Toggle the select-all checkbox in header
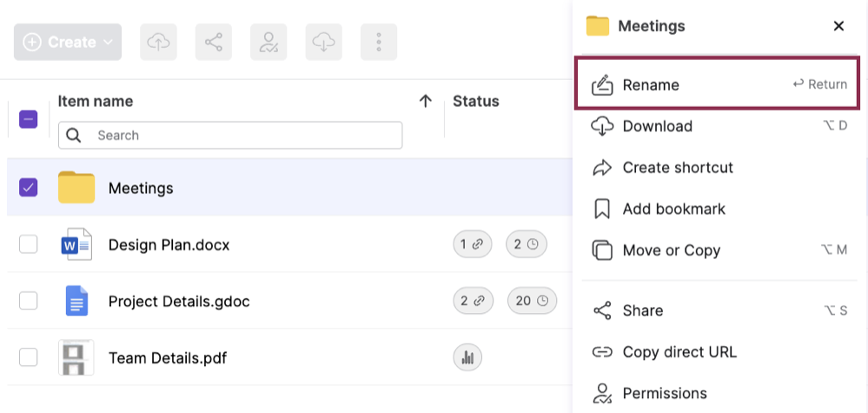868x413 pixels. pyautogui.click(x=29, y=119)
